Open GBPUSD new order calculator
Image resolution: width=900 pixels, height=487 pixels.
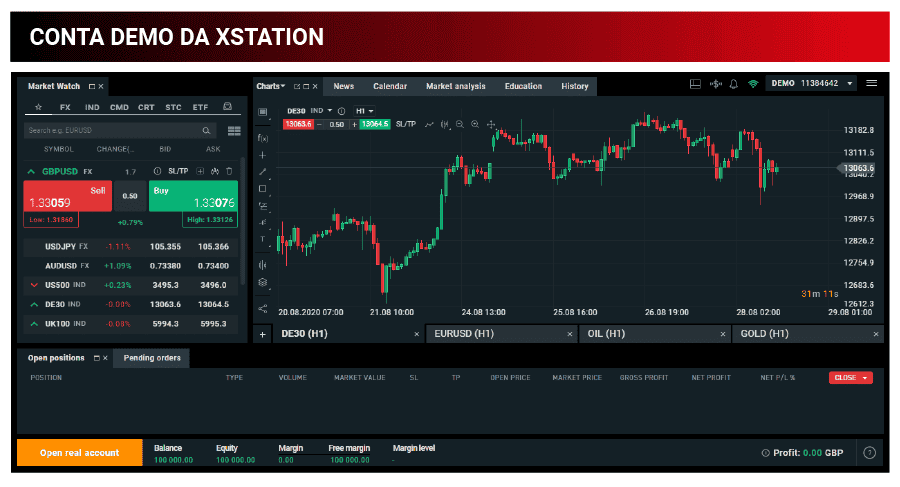200,171
